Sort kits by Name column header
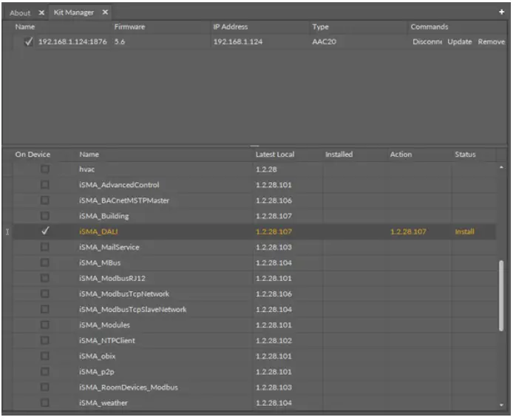Screen dimensions: 516x420 (89, 155)
